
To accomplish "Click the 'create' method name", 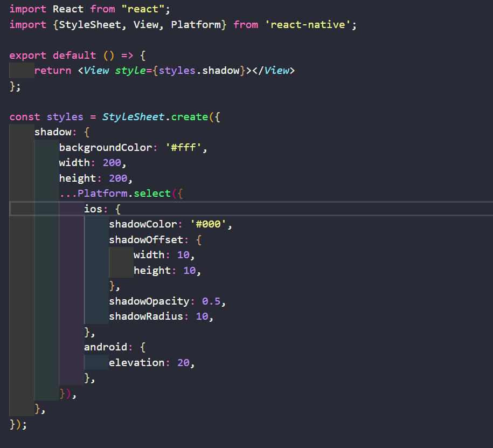I will pyautogui.click(x=190, y=117).
